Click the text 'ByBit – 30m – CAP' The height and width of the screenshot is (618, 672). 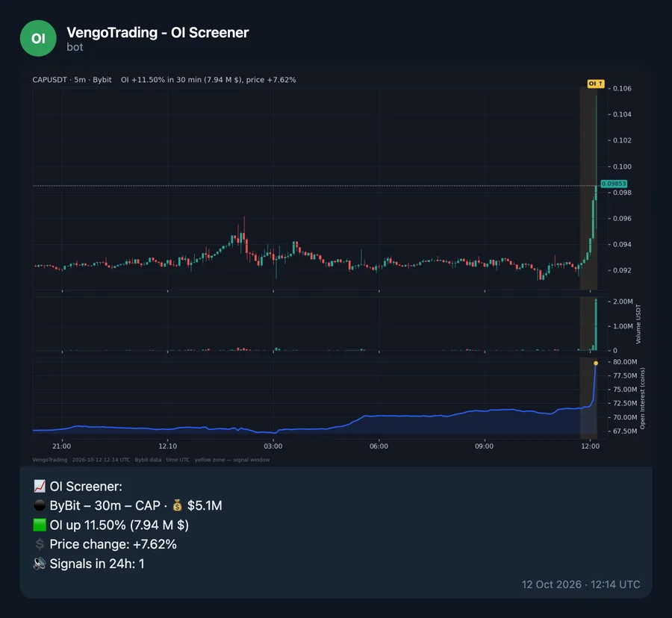point(105,505)
